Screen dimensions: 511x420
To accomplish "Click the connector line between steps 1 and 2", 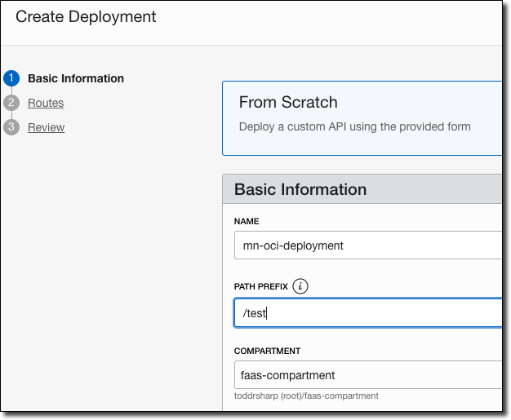I will (x=11, y=91).
